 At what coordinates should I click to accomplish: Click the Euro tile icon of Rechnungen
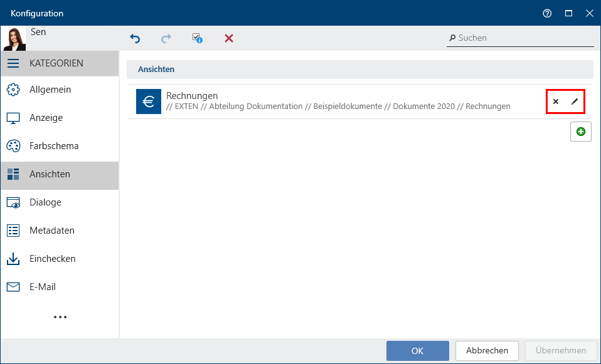[x=149, y=101]
